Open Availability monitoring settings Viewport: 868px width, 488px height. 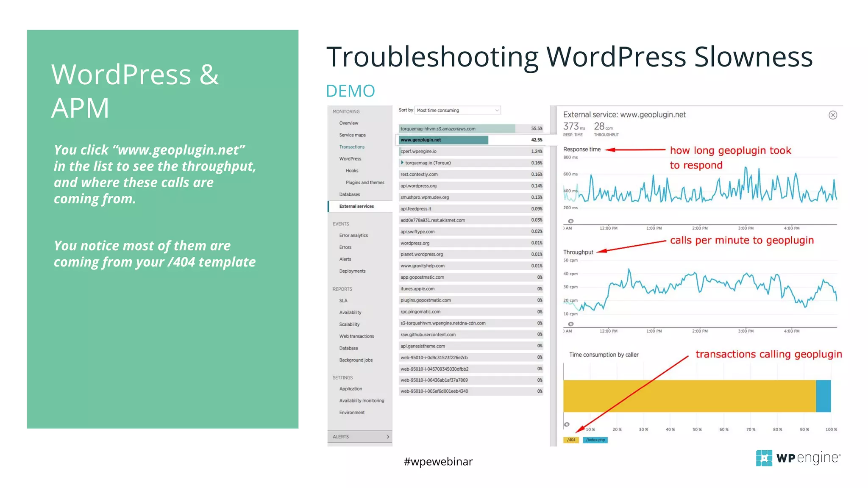pos(362,401)
